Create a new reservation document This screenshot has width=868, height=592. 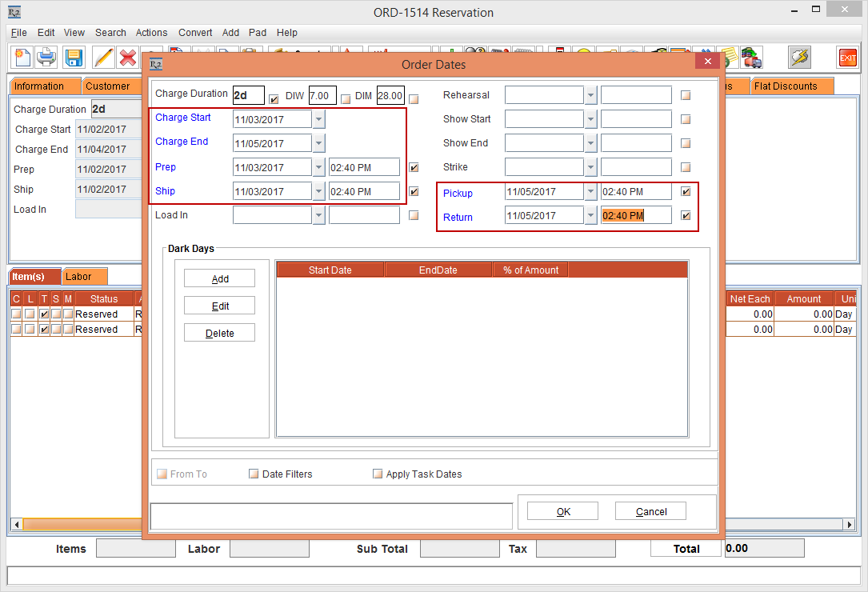22,57
